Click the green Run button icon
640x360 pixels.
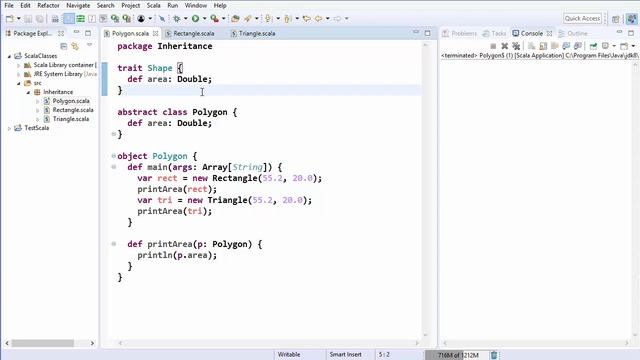coord(196,18)
